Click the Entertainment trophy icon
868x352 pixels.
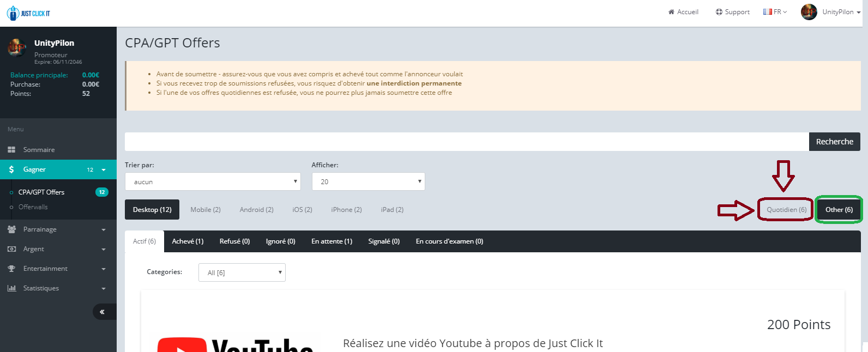[11, 269]
